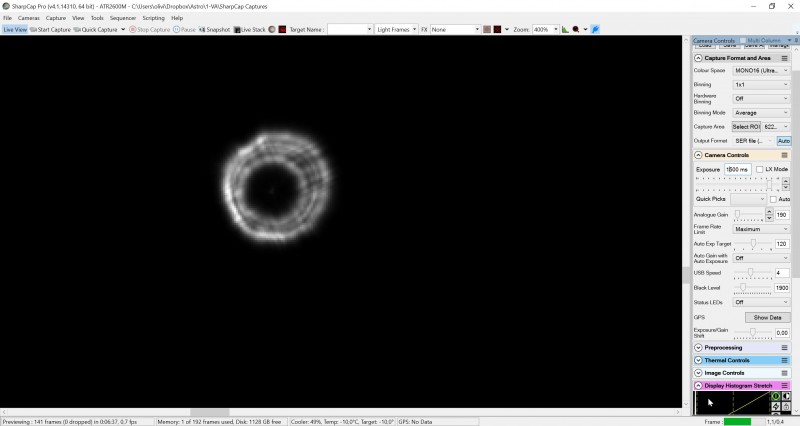The height and width of the screenshot is (426, 800).
Task: Open the Binning dropdown
Action: [x=761, y=85]
